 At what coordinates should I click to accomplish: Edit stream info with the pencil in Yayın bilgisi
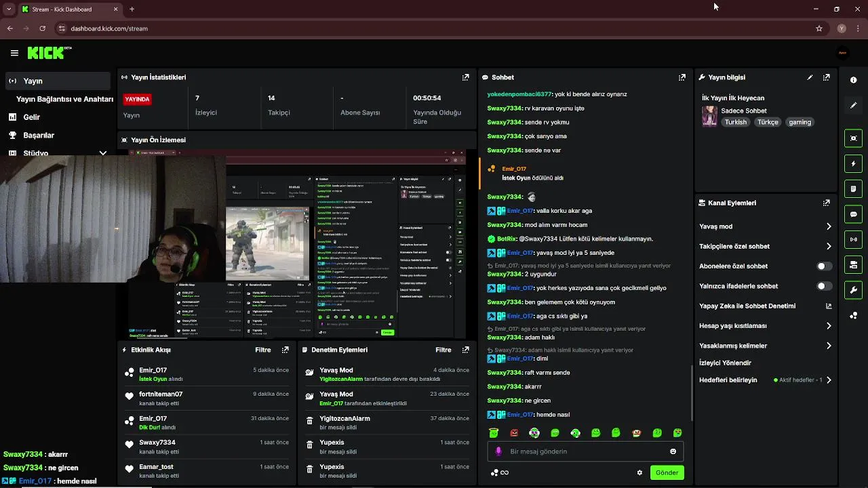click(810, 77)
